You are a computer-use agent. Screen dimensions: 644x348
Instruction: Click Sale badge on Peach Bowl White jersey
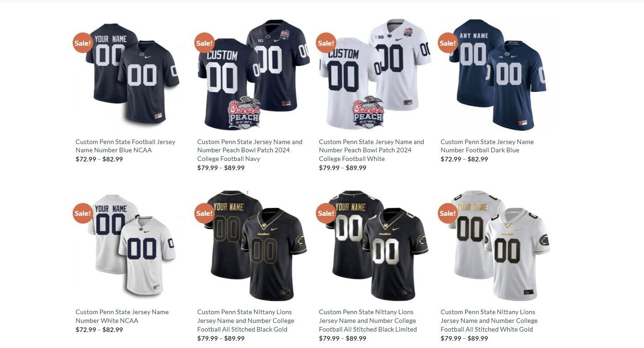[x=326, y=43]
